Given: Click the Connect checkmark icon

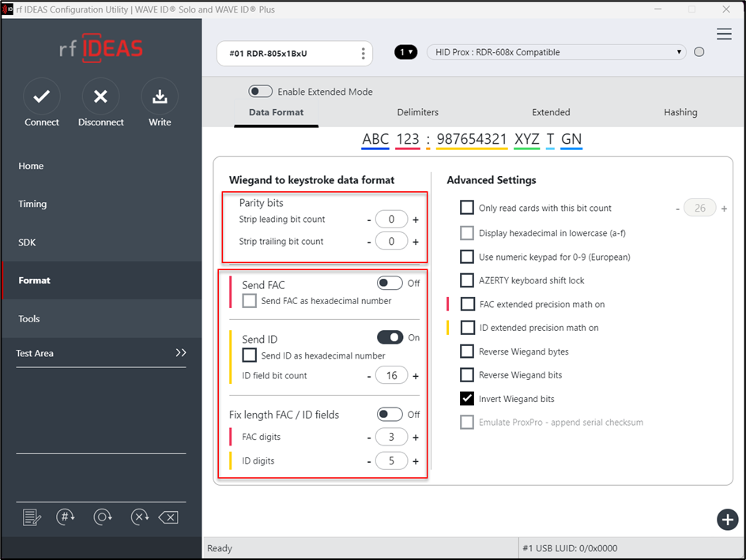Looking at the screenshot, I should 42,96.
